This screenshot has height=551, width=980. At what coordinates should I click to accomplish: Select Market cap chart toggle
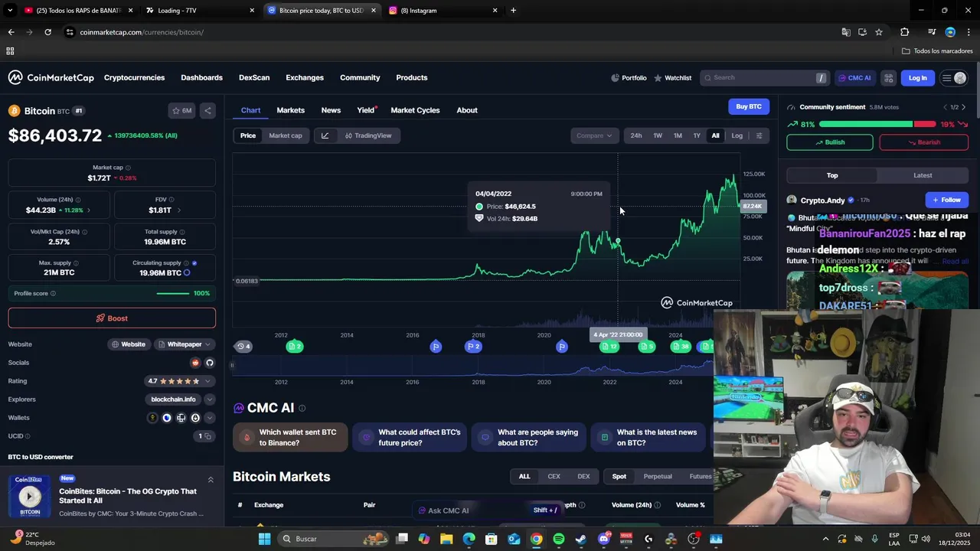tap(286, 135)
